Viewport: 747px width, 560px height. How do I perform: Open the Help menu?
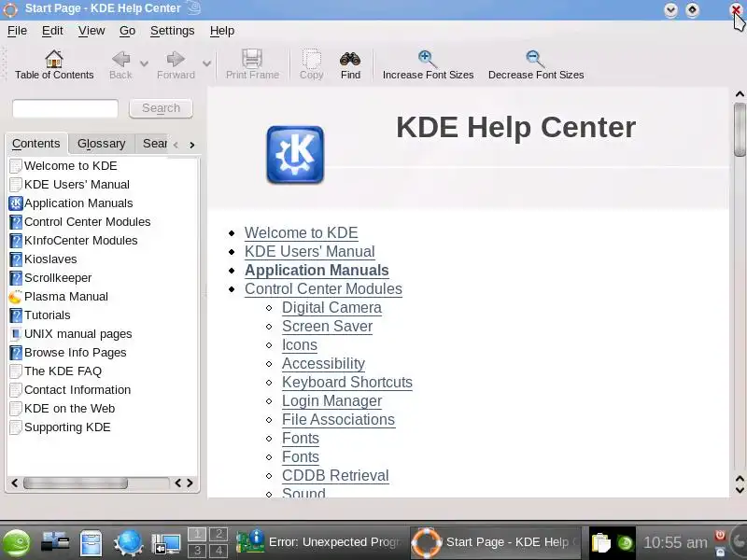222,31
